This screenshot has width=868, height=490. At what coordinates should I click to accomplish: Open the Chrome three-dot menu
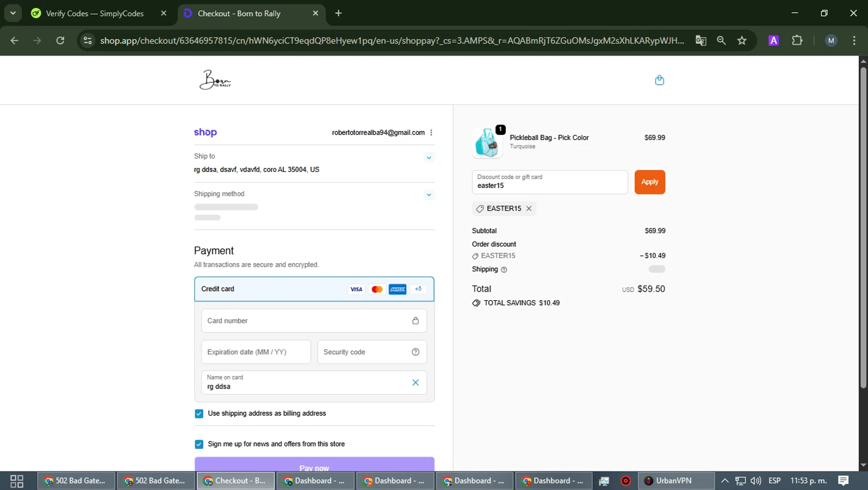pyautogui.click(x=854, y=40)
